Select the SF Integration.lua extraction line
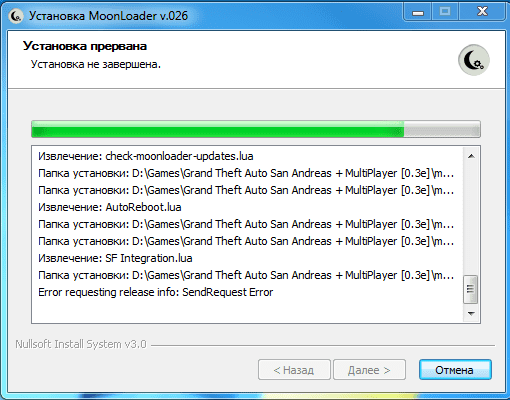This screenshot has height=400, width=510. point(115,258)
